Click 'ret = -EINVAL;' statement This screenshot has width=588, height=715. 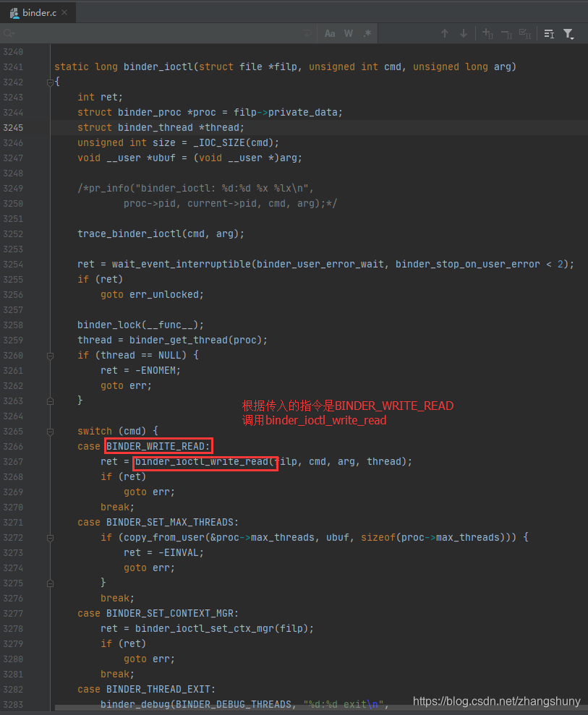163,552
